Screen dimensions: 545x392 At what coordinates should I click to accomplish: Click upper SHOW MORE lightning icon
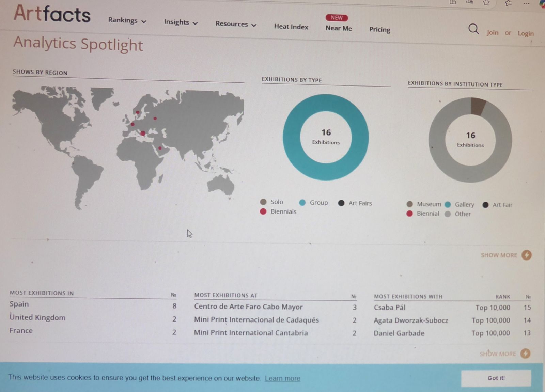pyautogui.click(x=527, y=255)
